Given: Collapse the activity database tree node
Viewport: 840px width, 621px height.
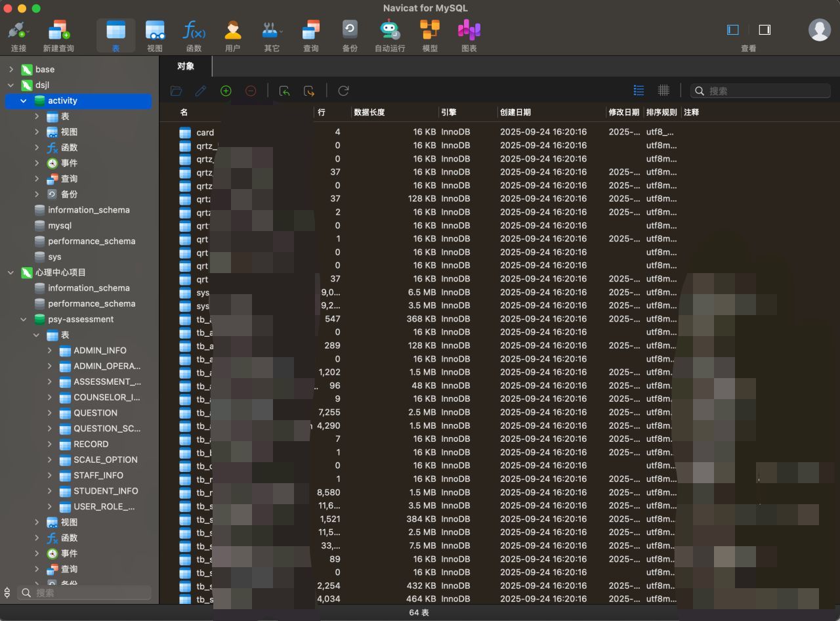Looking at the screenshot, I should coord(24,101).
